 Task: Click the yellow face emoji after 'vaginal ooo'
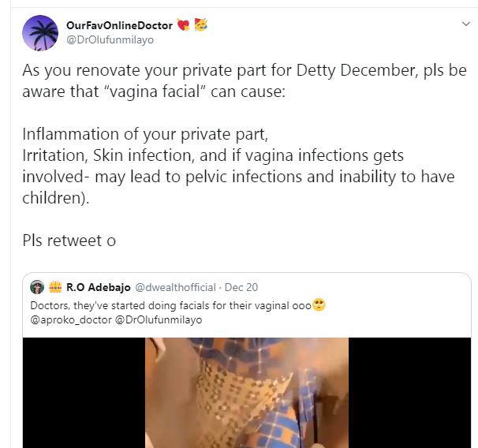point(319,304)
